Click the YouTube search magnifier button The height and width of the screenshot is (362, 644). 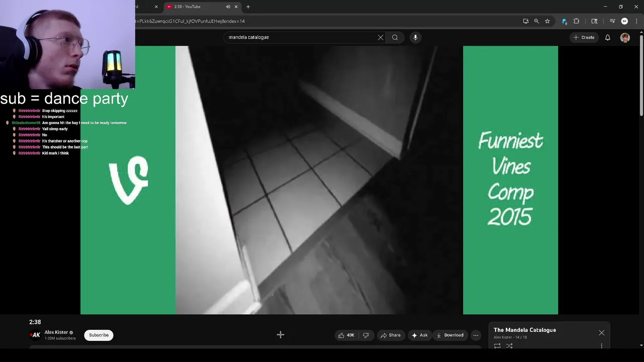pyautogui.click(x=395, y=37)
